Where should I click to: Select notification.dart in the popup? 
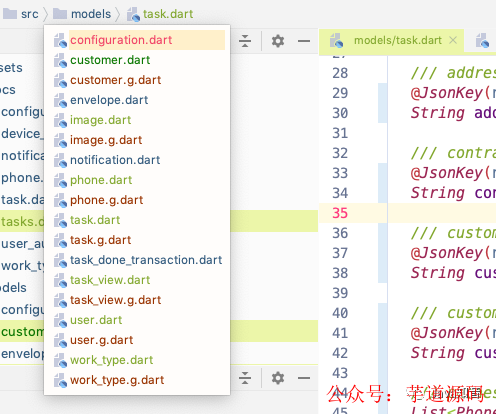115,160
